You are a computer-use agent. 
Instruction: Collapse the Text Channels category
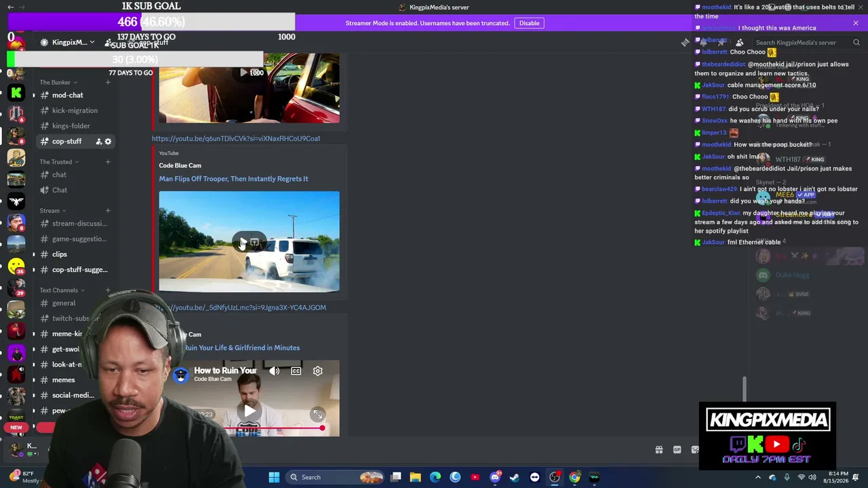pos(62,290)
